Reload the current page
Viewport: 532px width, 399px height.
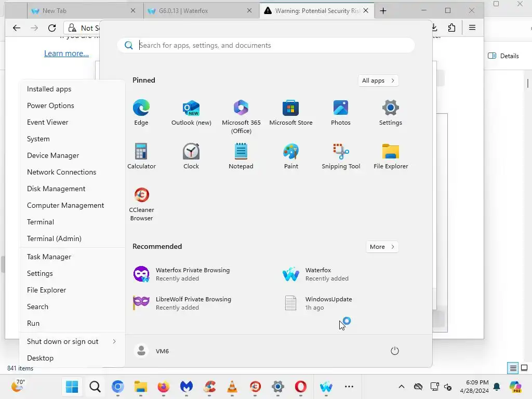click(51, 28)
